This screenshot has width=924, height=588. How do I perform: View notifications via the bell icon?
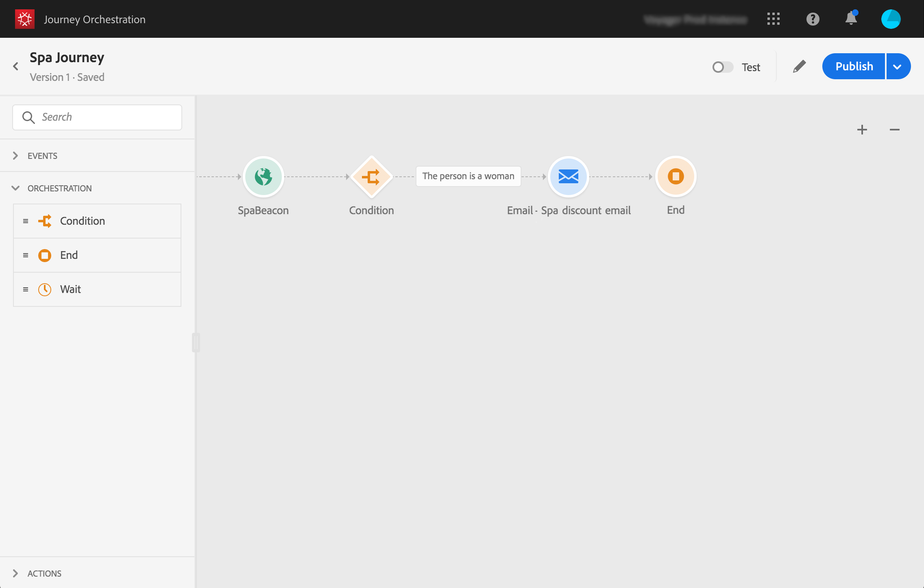[x=851, y=19]
